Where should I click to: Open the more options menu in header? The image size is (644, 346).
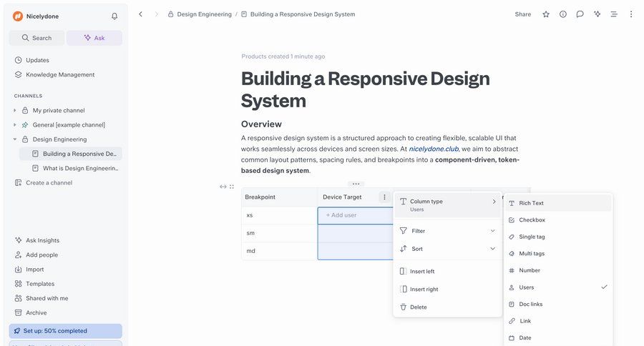point(630,14)
